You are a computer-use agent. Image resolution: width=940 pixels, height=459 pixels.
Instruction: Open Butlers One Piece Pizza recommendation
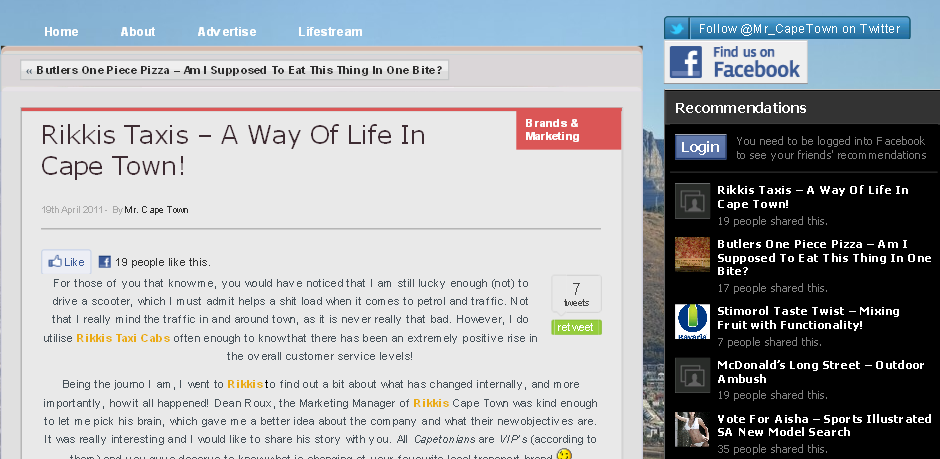824,257
